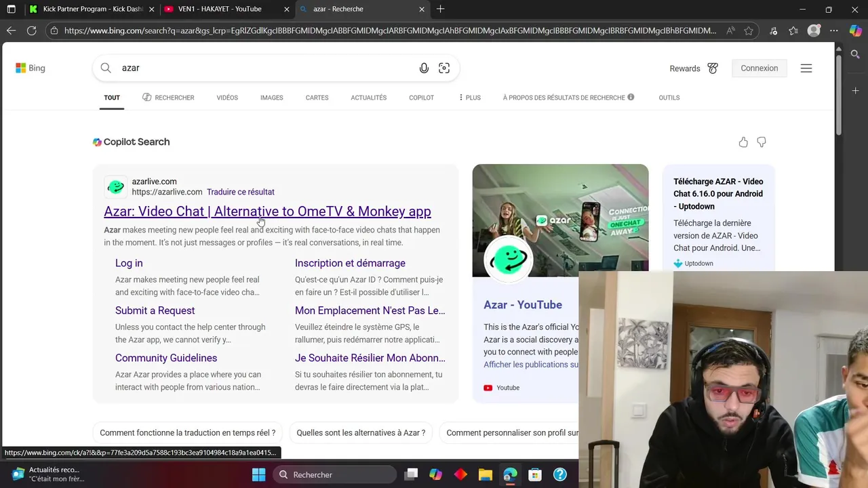Viewport: 868px width, 488px height.
Task: Ask Quelles sont les alternatives à Azar
Action: (361, 432)
